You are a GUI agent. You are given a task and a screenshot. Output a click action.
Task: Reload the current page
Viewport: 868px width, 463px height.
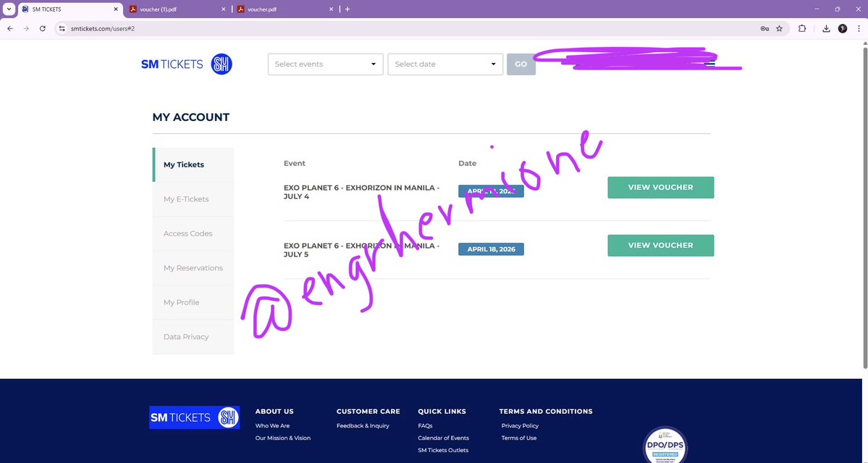(x=43, y=28)
